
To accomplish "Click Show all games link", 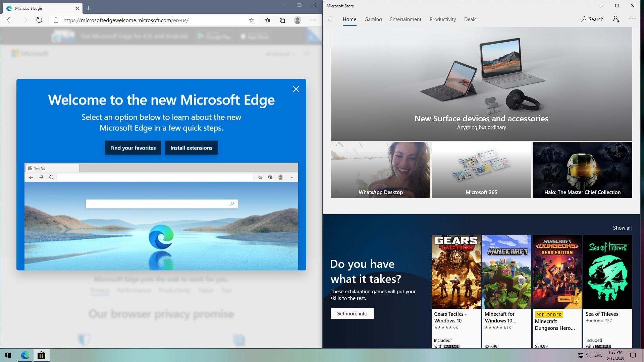I will click(x=622, y=228).
